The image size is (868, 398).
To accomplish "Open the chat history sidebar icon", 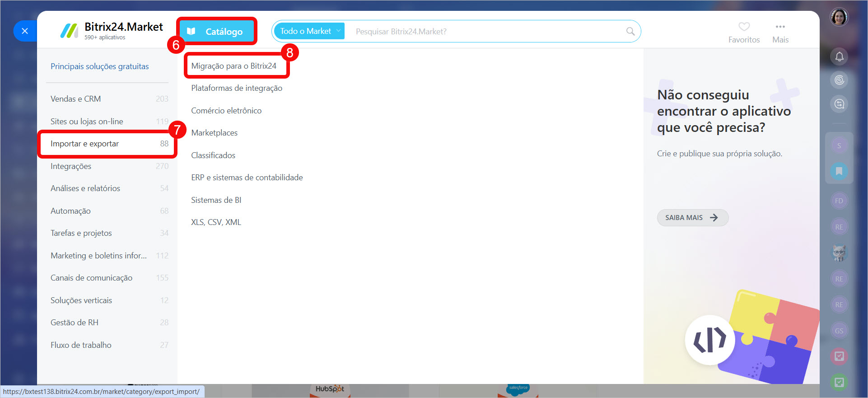I will click(839, 104).
